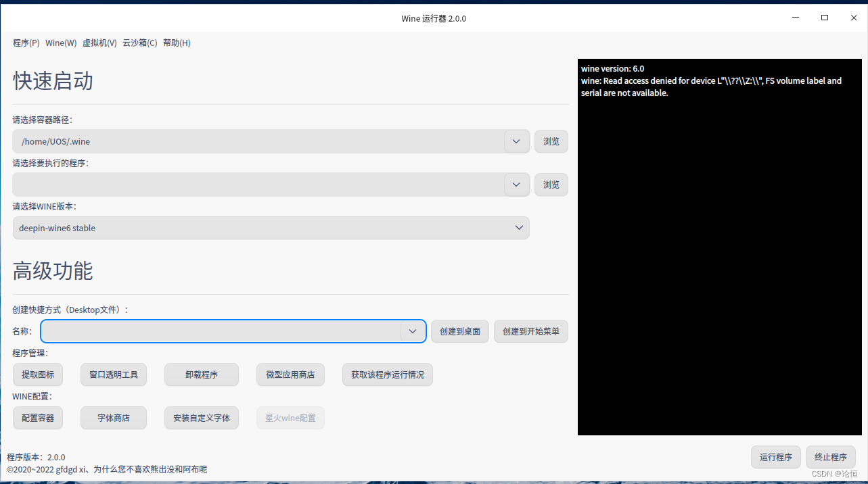Screen dimensions: 868x484
Task: Click the 运行程序 button
Action: click(x=776, y=457)
